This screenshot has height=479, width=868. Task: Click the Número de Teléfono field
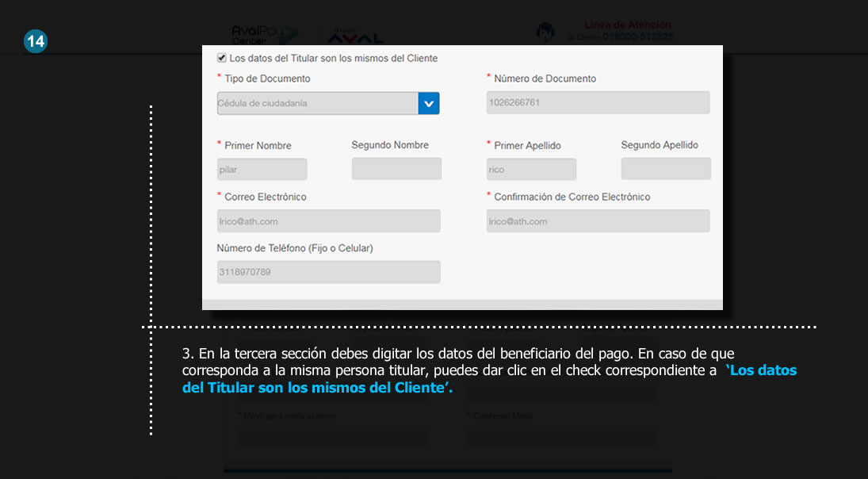328,272
